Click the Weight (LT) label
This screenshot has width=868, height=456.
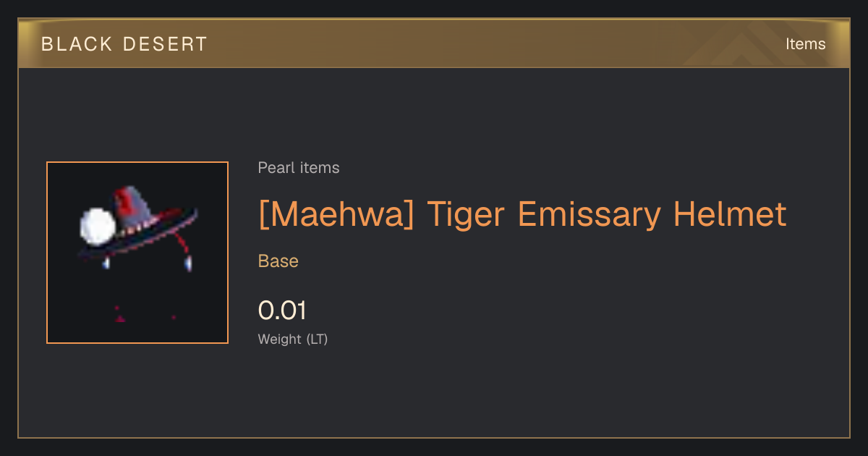click(293, 339)
